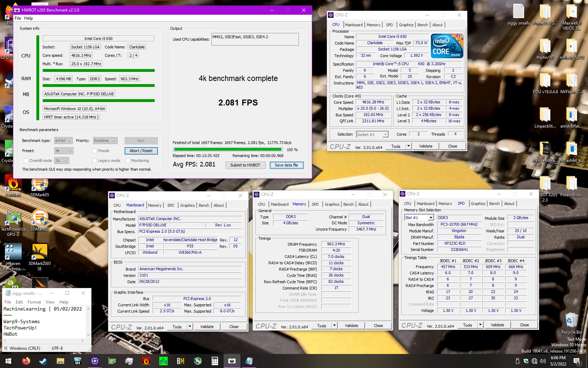
Task: Click the FurMark taskbar icon
Action: tap(146, 361)
